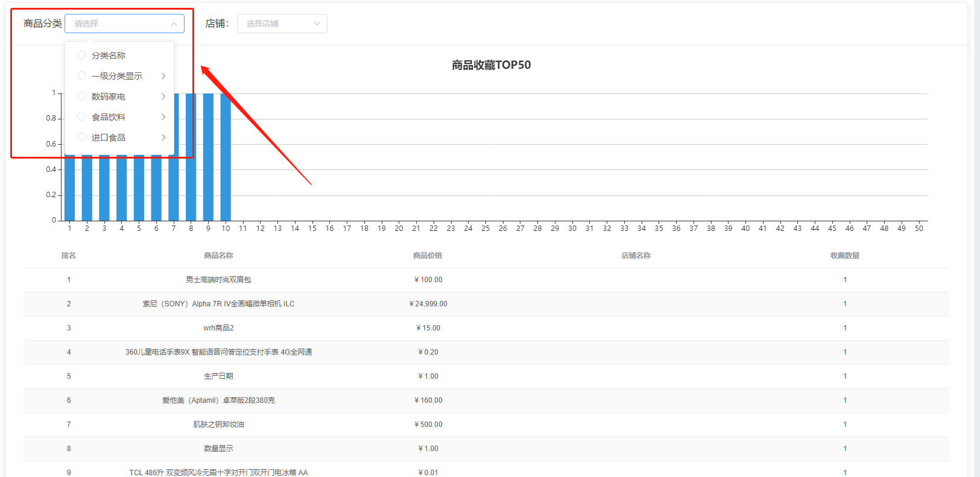
Task: Expand the 食品饮料 submenu arrow
Action: coord(163,117)
